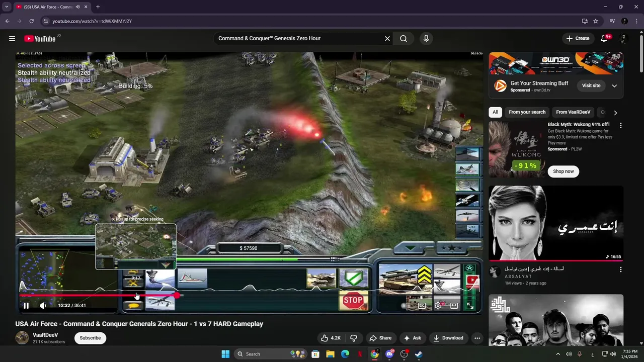This screenshot has height=362, width=644.
Task: Click the 12:32 / 36:41 time display
Action: click(72, 305)
